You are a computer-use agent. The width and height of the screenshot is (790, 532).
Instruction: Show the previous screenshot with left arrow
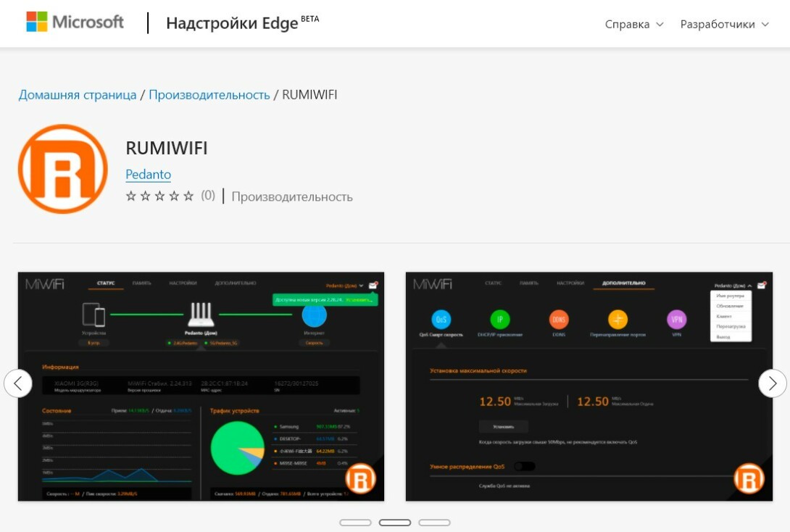point(18,383)
